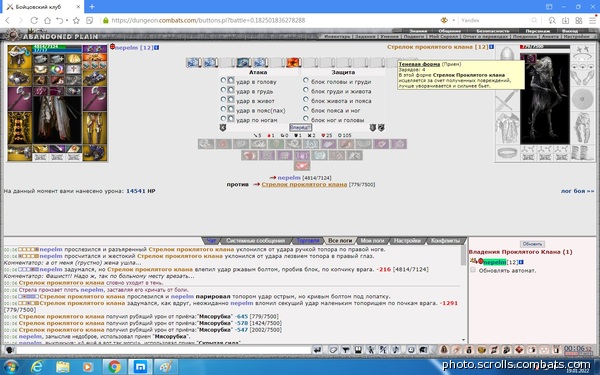The height and width of the screenshot is (375, 600).
Task: Select defense 'блок живота и пояса' radio button
Action: point(306,99)
